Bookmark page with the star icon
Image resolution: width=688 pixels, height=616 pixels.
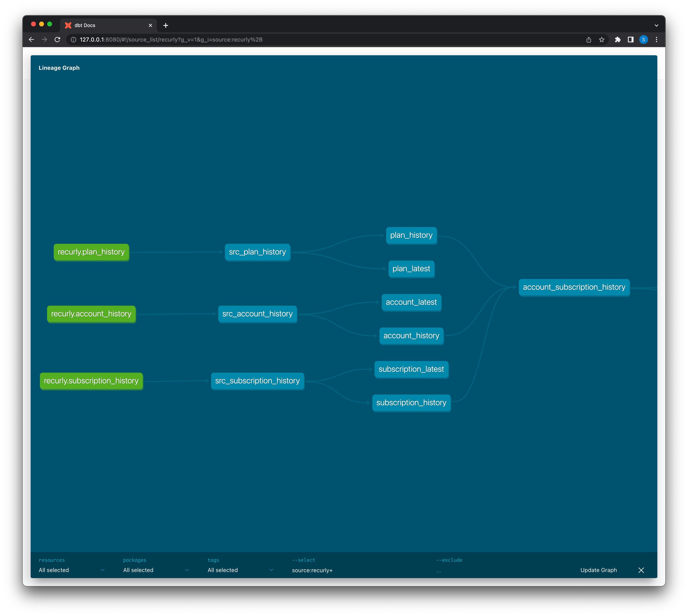coord(601,40)
